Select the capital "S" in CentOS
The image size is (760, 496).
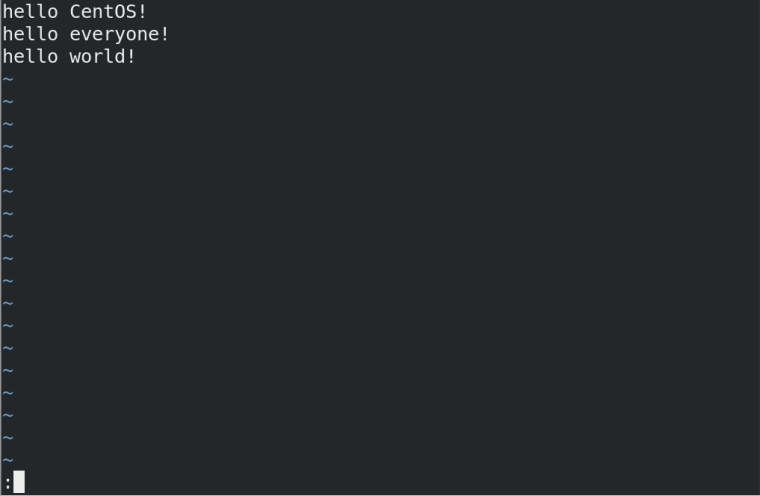click(x=131, y=12)
